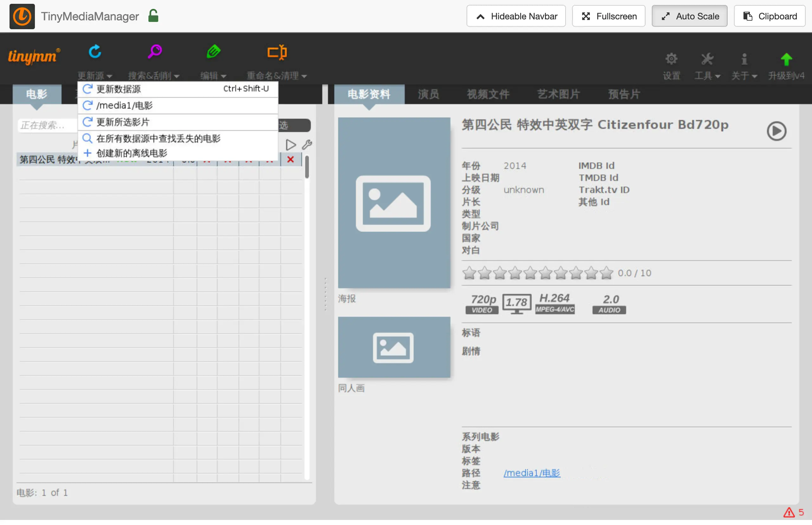The height and width of the screenshot is (525, 812).
Task: Click the green 编辑 pencil icon
Action: (213, 52)
